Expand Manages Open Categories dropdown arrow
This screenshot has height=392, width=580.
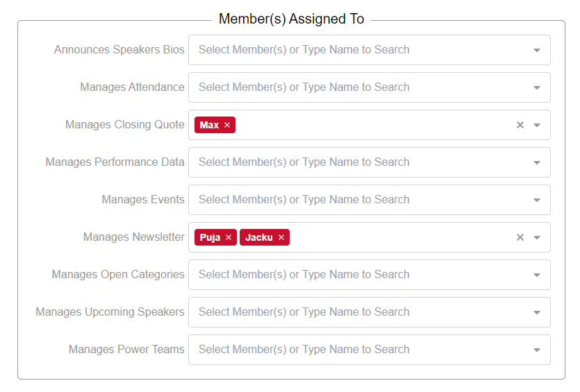click(x=537, y=275)
